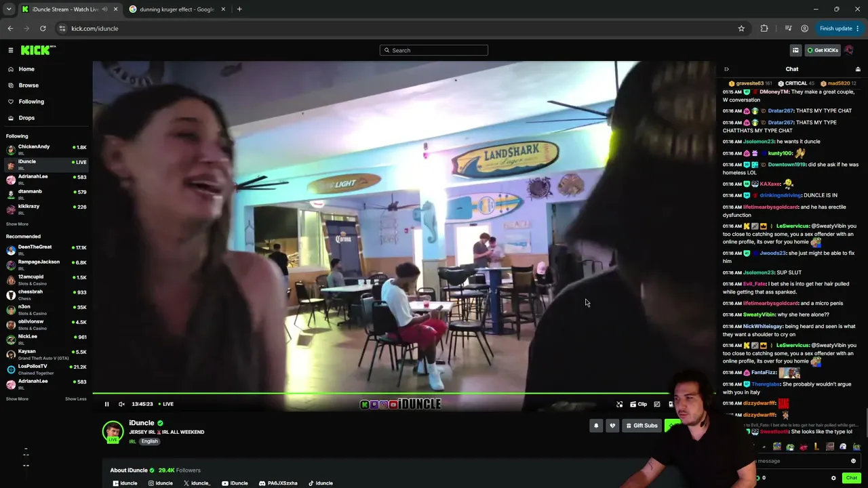
Task: Open the tab search dropdown arrow
Action: 9,9
